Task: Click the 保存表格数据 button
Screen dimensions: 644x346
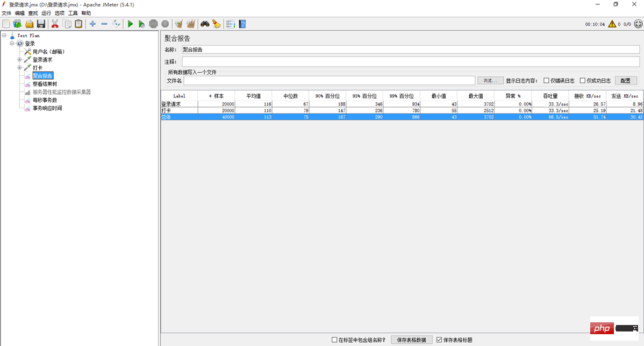Action: [412, 340]
